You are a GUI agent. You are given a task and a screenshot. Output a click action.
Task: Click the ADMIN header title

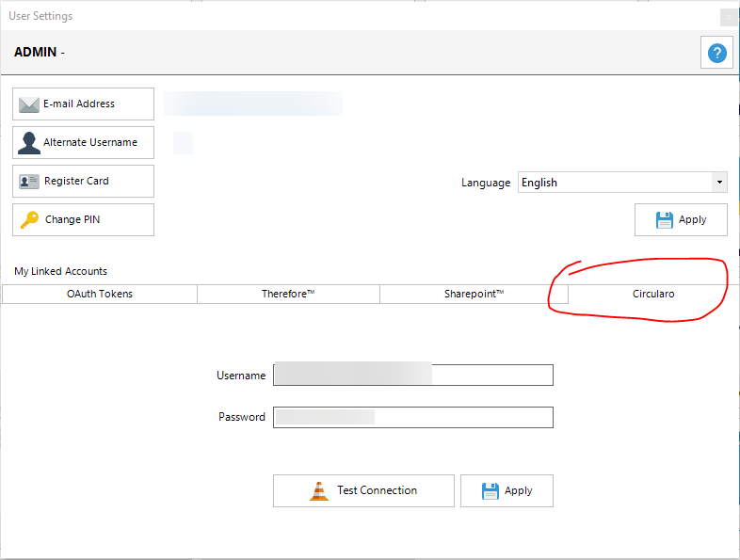pyautogui.click(x=40, y=53)
